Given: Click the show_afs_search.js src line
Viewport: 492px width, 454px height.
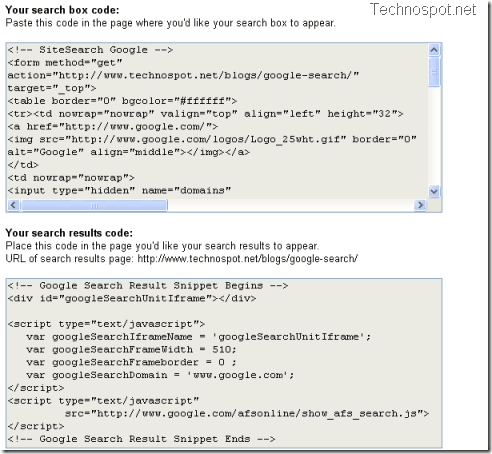Looking at the screenshot, I should click(x=247, y=414).
